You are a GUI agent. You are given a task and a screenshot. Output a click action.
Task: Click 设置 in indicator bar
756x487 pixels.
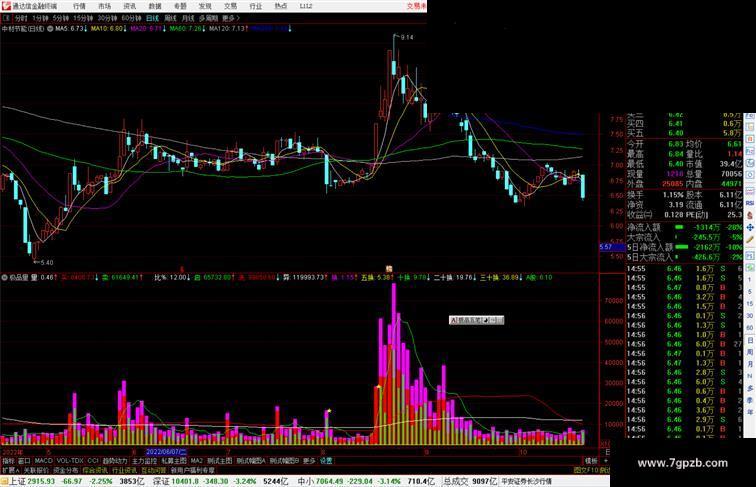pos(325,461)
